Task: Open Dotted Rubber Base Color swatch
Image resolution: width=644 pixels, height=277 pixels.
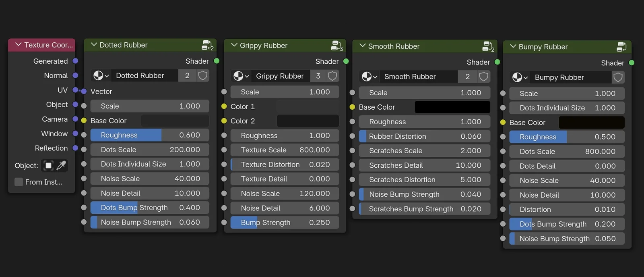Action: (175, 121)
